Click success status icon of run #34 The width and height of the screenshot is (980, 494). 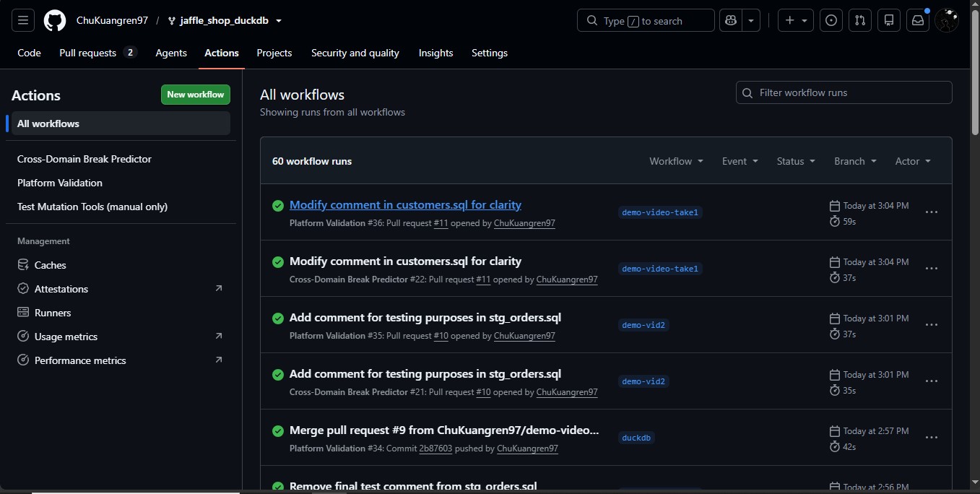click(277, 431)
